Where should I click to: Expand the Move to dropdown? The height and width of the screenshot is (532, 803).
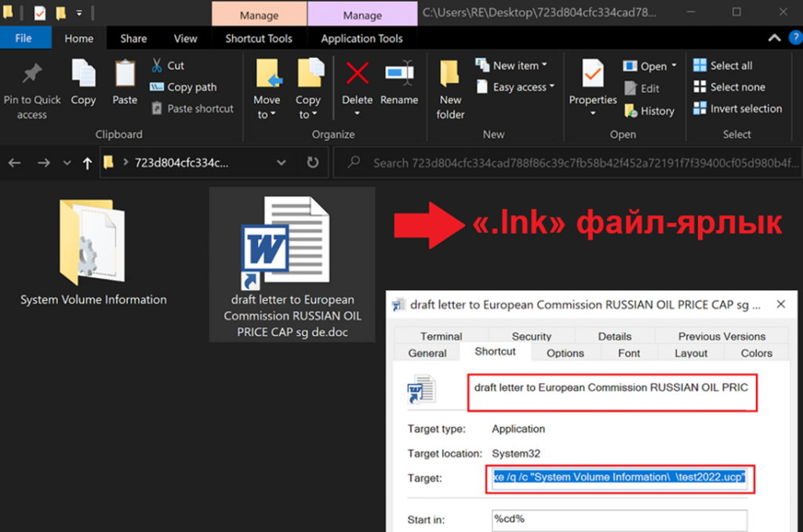coord(267,114)
